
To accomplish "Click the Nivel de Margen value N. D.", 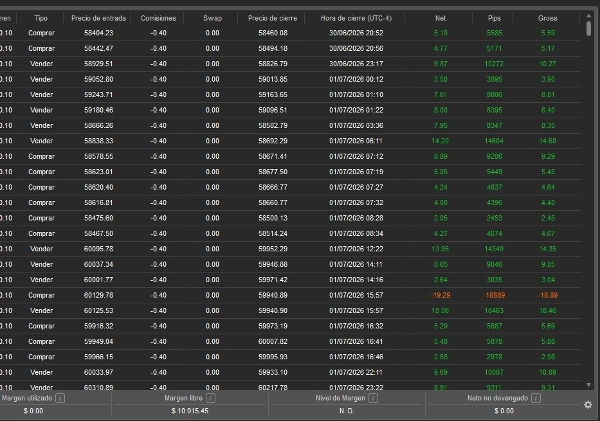I will [346, 411].
